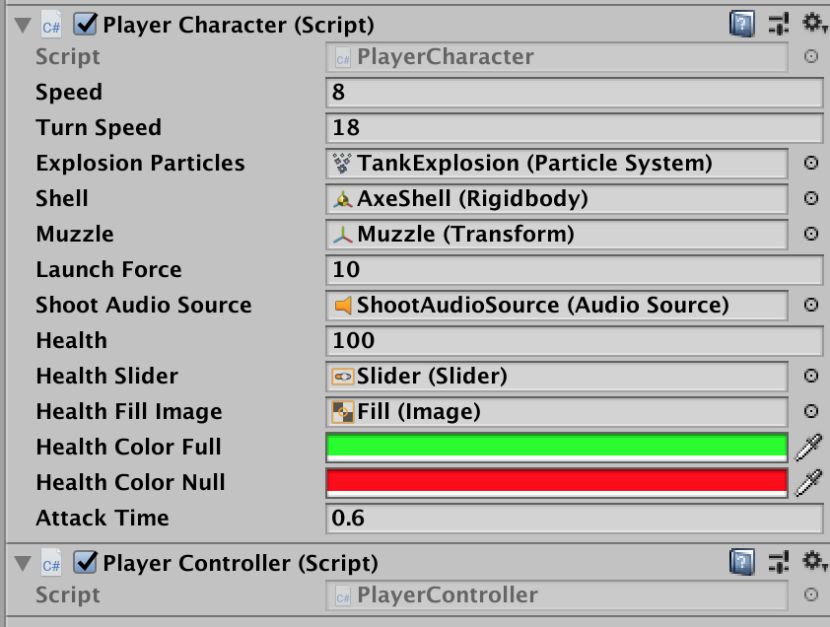Disable the Player Character script checkbox
The height and width of the screenshot is (627, 830).
pos(86,25)
